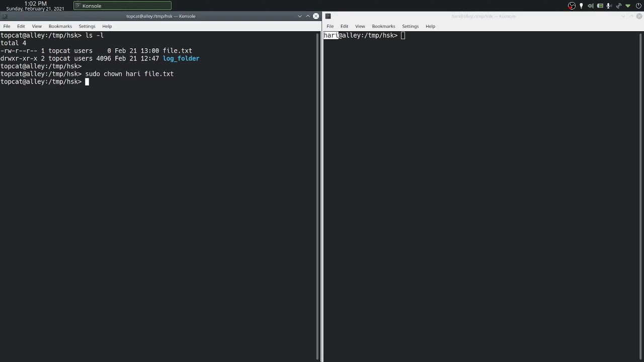Open View menu in left Konsole
The image size is (644, 362).
(x=37, y=26)
